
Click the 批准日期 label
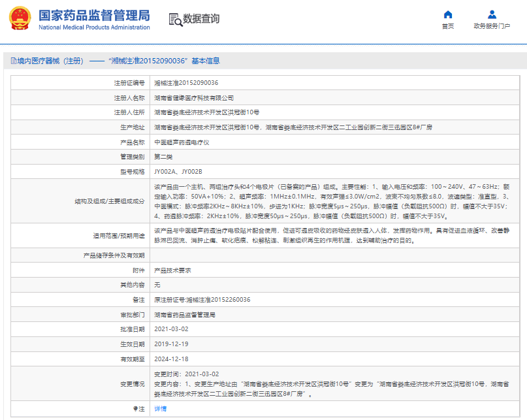click(133, 329)
